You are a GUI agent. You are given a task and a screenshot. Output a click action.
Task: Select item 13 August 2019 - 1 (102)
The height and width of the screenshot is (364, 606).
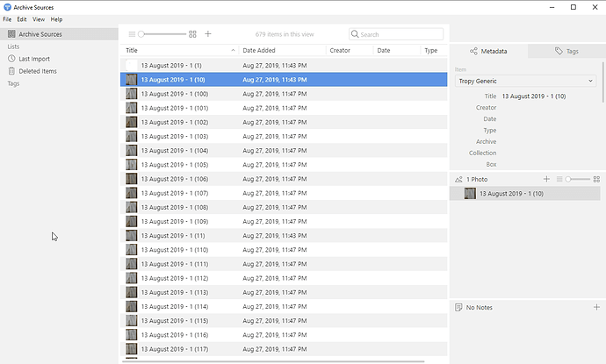click(x=284, y=122)
